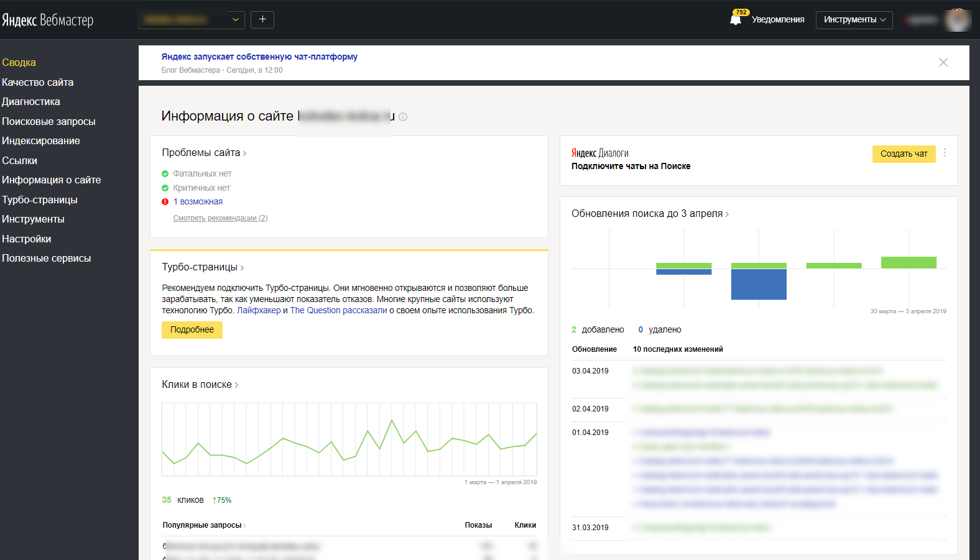980x560 pixels.
Task: Click the yellow Подробнее button
Action: (192, 330)
